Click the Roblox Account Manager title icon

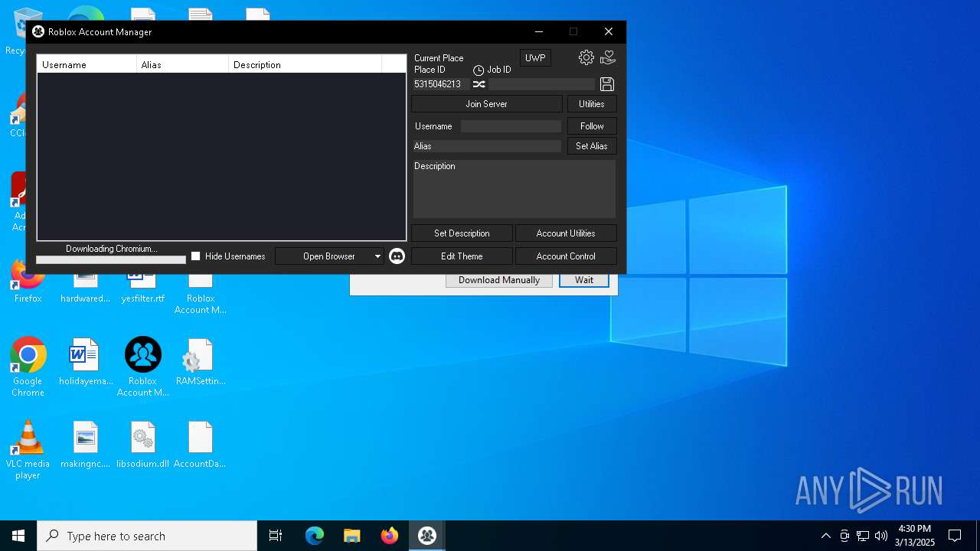38,31
